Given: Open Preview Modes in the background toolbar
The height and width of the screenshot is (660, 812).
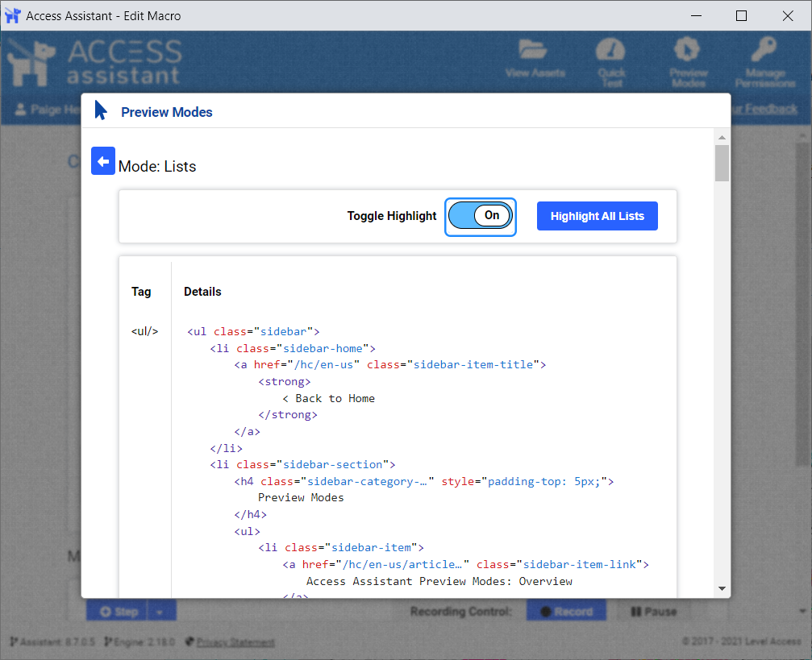Looking at the screenshot, I should point(688,62).
